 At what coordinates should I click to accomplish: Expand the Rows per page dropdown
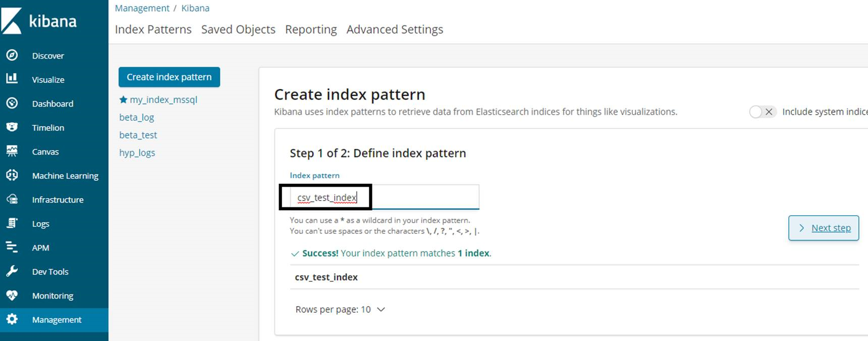point(340,309)
